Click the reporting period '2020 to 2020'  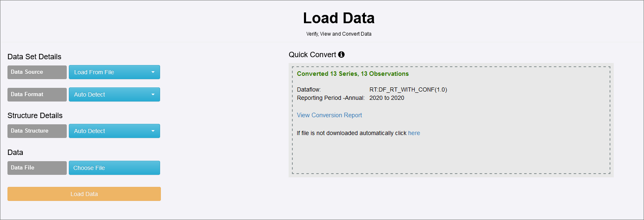click(386, 98)
